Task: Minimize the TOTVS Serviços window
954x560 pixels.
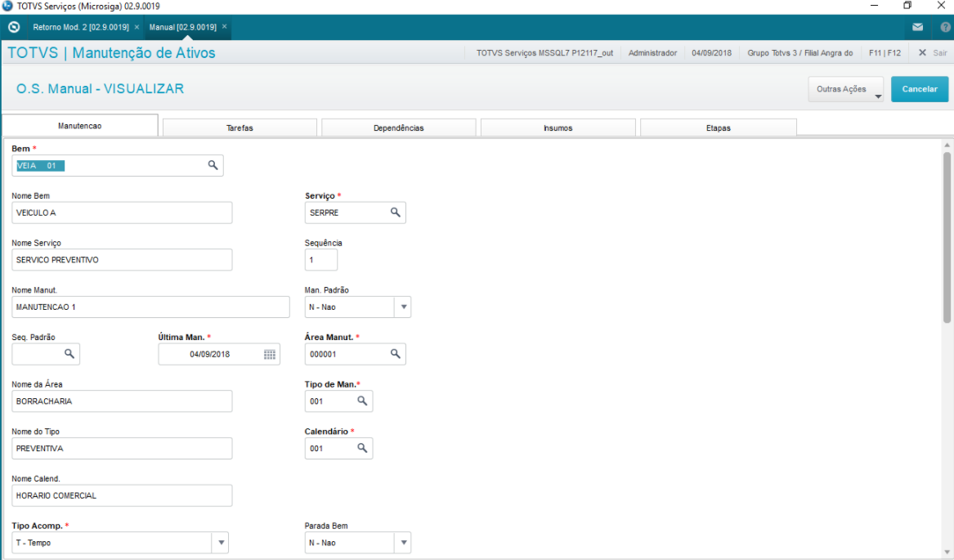Action: coord(875,6)
